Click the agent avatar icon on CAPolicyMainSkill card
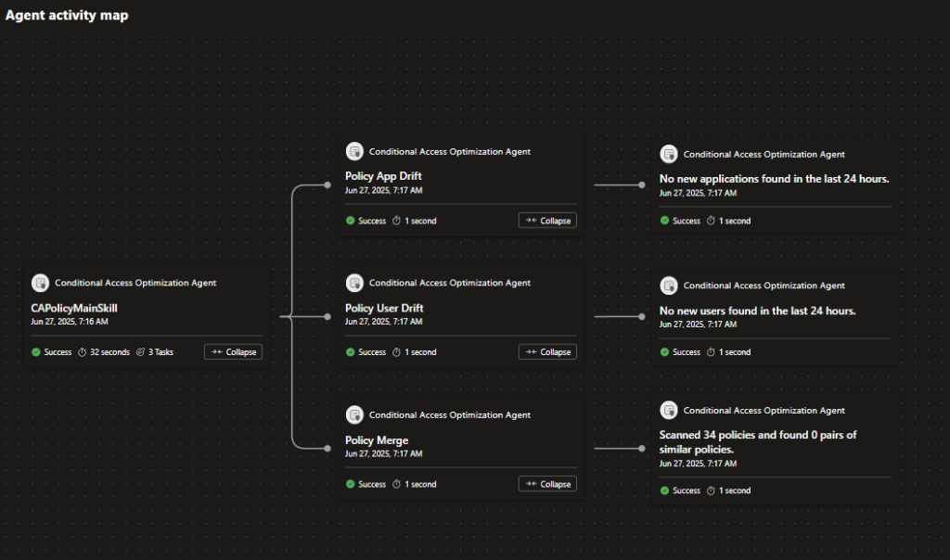950x560 pixels. click(40, 283)
